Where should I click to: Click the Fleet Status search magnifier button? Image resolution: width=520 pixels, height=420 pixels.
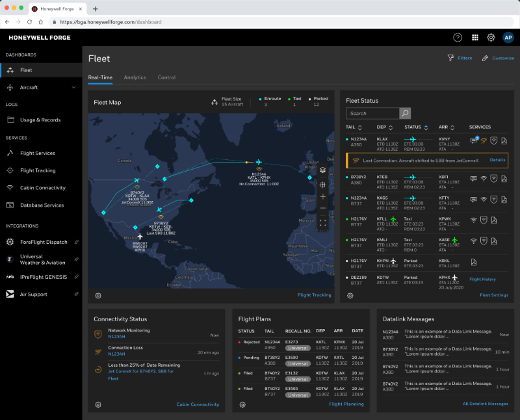tap(405, 113)
